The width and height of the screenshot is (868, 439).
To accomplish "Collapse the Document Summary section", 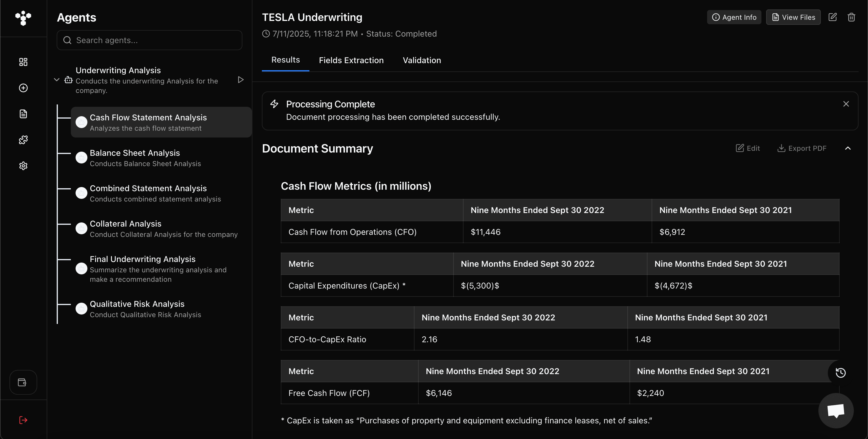I will click(x=848, y=148).
